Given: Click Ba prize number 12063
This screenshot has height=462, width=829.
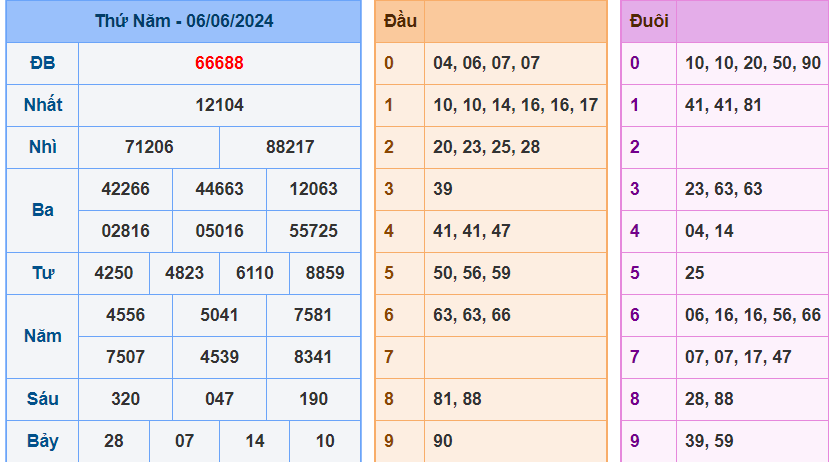Looking at the screenshot, I should [314, 189].
